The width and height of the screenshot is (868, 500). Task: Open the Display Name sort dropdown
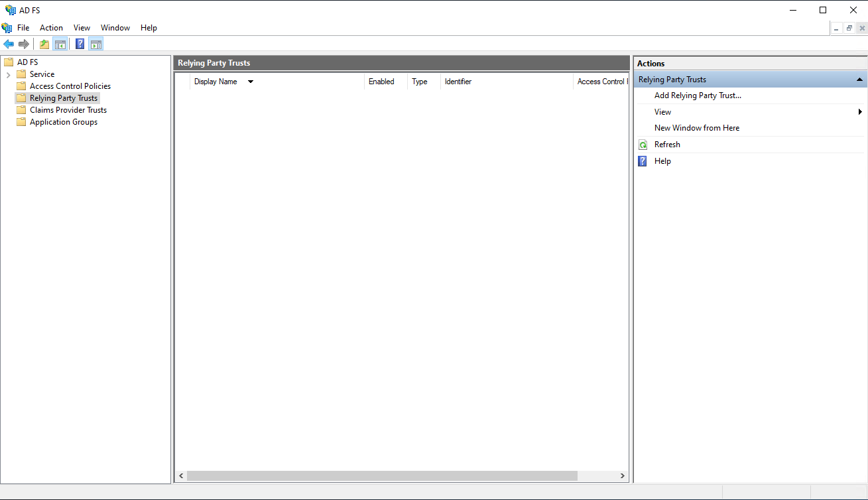250,81
